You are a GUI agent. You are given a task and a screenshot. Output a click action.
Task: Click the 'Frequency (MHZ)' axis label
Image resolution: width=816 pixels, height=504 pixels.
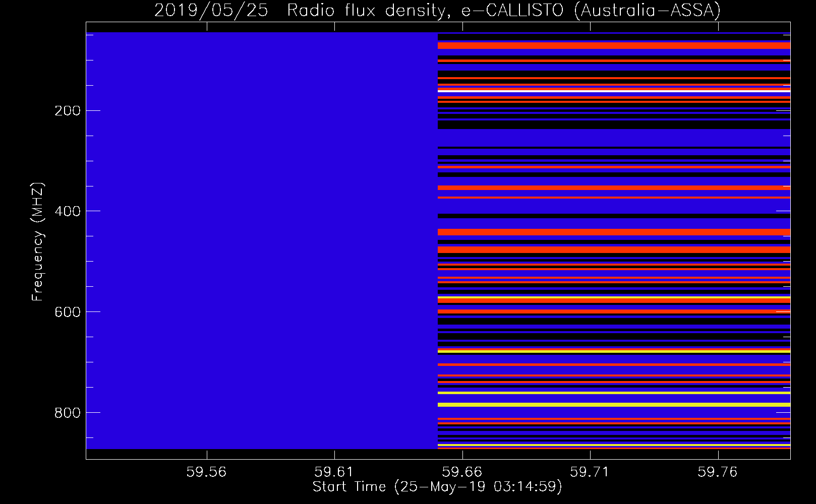[x=38, y=242]
